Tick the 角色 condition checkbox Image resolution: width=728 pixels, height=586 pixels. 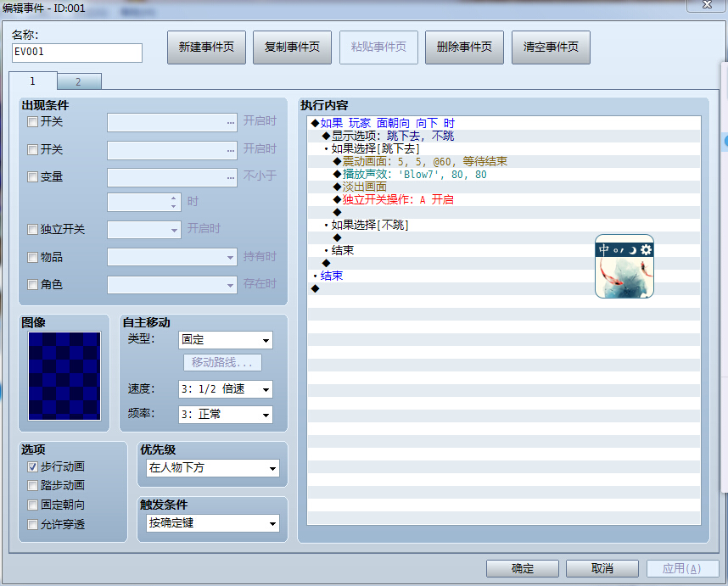32,284
